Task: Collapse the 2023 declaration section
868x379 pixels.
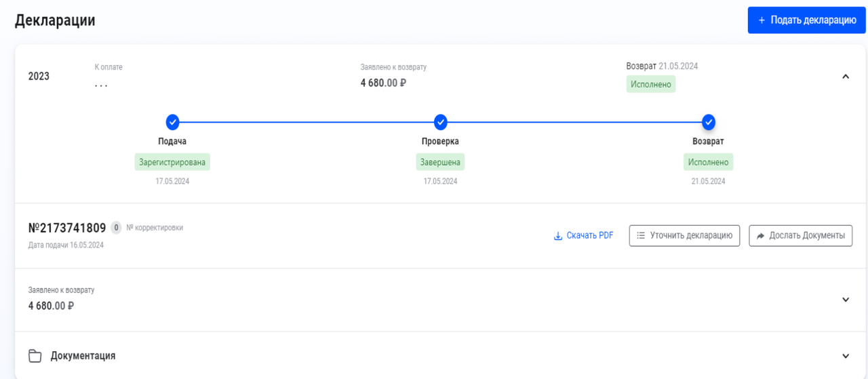Action: 846,77
